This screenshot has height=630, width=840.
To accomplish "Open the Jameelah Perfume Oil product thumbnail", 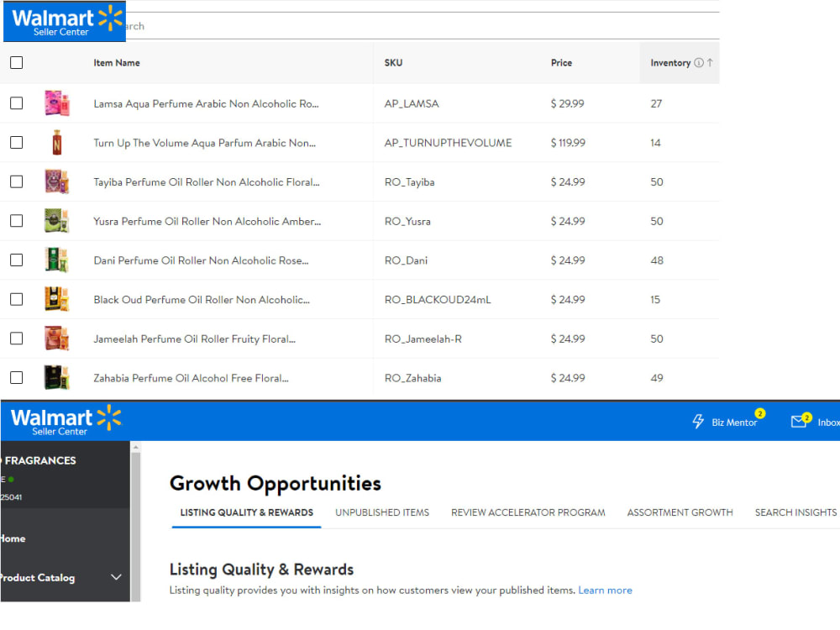I will pyautogui.click(x=57, y=338).
